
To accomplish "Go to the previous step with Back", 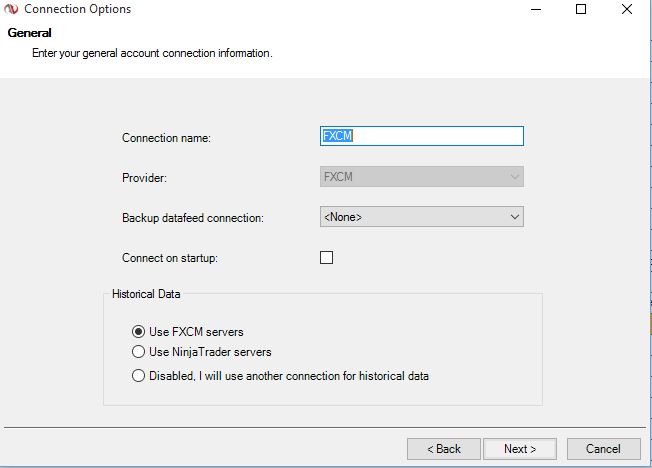I will pyautogui.click(x=444, y=449).
